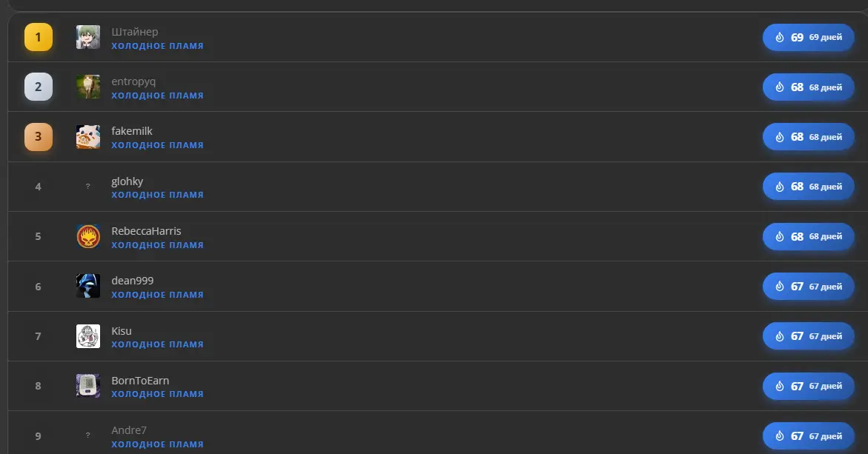
Task: Click BornToEarn's device avatar
Action: (88, 386)
